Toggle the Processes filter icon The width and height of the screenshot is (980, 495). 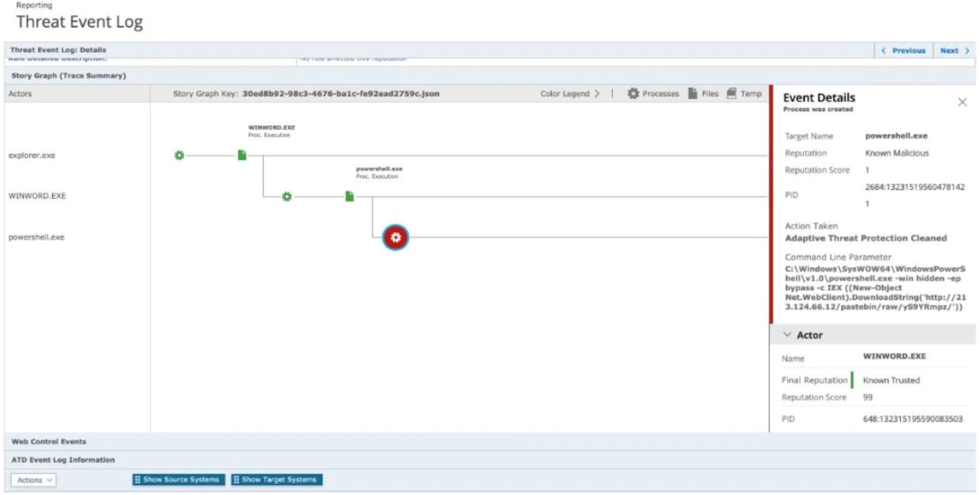[x=634, y=93]
